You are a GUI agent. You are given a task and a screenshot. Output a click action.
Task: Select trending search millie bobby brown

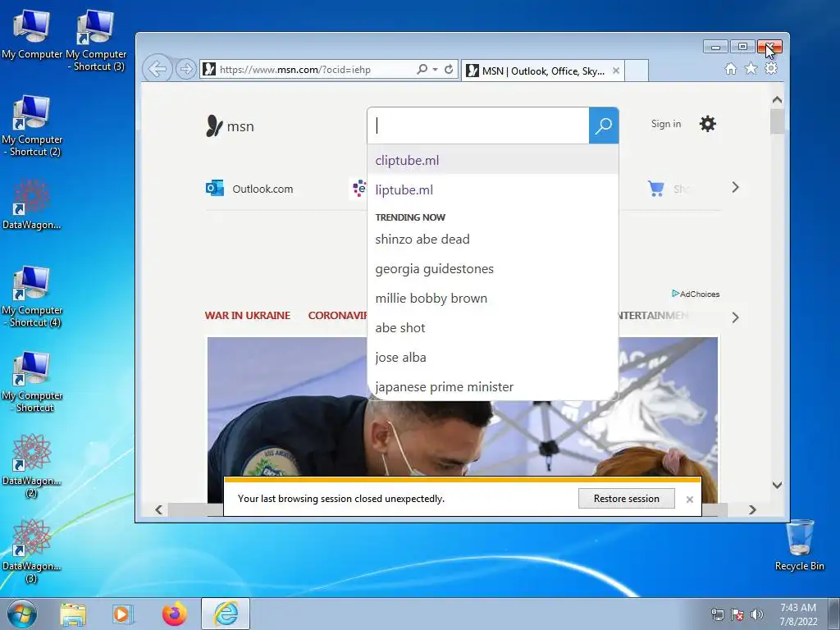(x=493, y=298)
